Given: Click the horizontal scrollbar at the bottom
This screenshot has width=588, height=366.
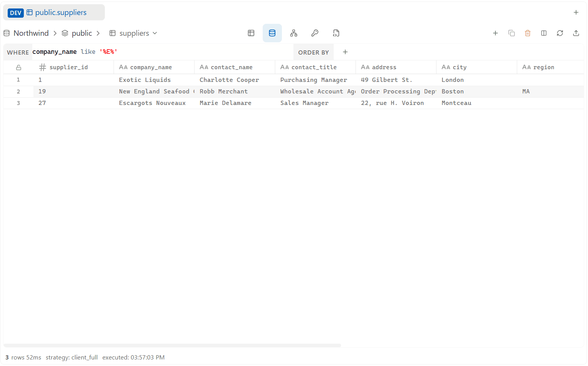Looking at the screenshot, I should pos(172,345).
